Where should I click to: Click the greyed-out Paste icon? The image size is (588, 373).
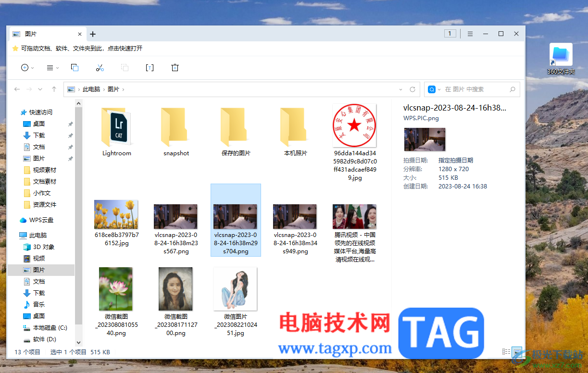pos(125,68)
